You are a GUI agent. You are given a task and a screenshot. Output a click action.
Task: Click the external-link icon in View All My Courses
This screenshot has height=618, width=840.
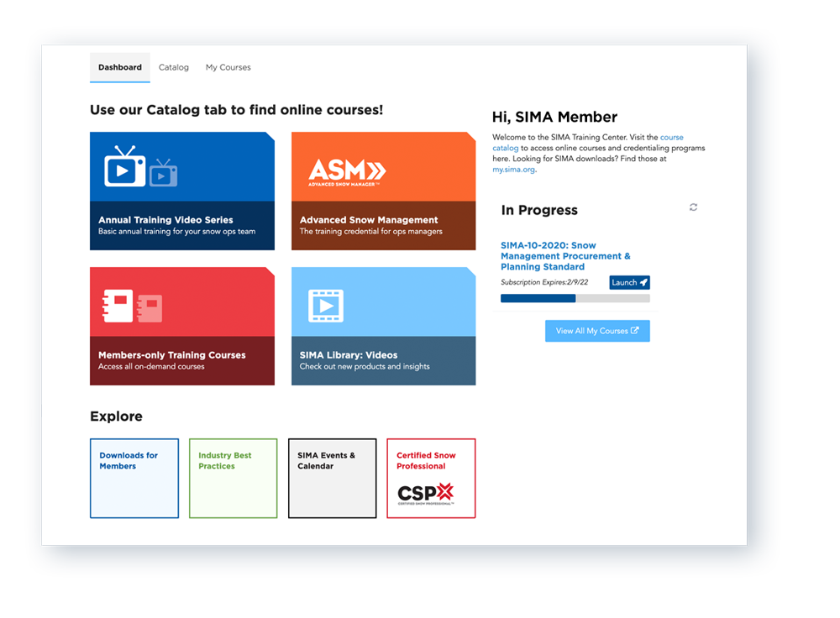click(x=635, y=331)
